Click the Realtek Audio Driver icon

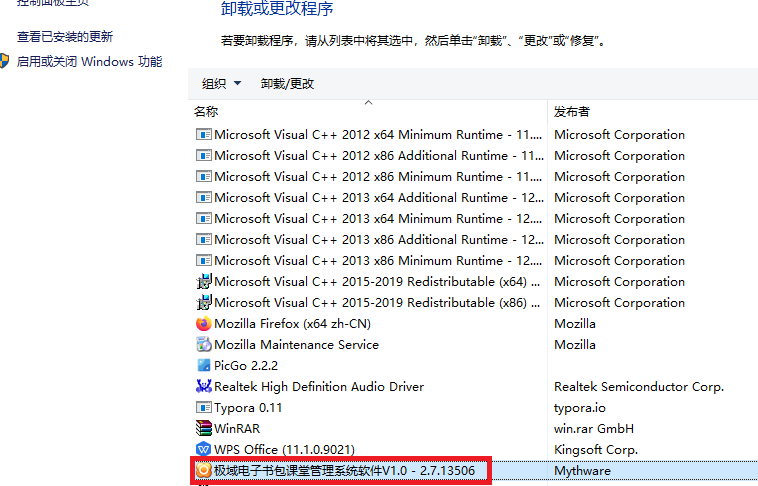click(204, 386)
